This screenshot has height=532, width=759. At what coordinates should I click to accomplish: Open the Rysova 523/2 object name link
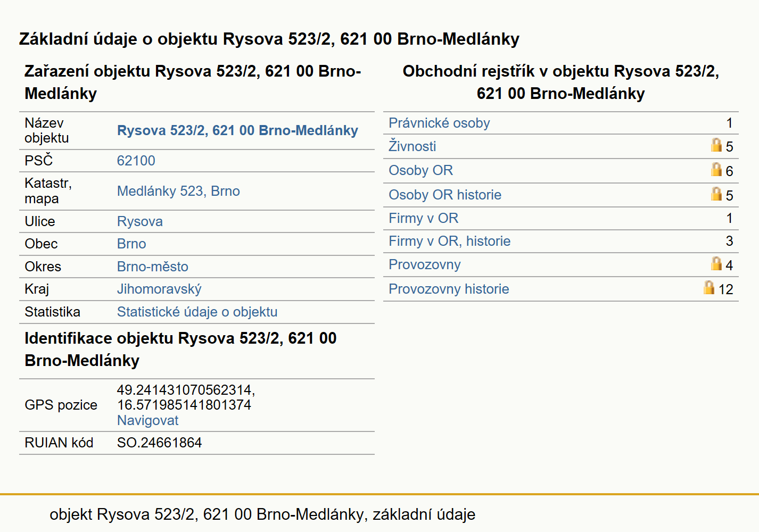(237, 130)
